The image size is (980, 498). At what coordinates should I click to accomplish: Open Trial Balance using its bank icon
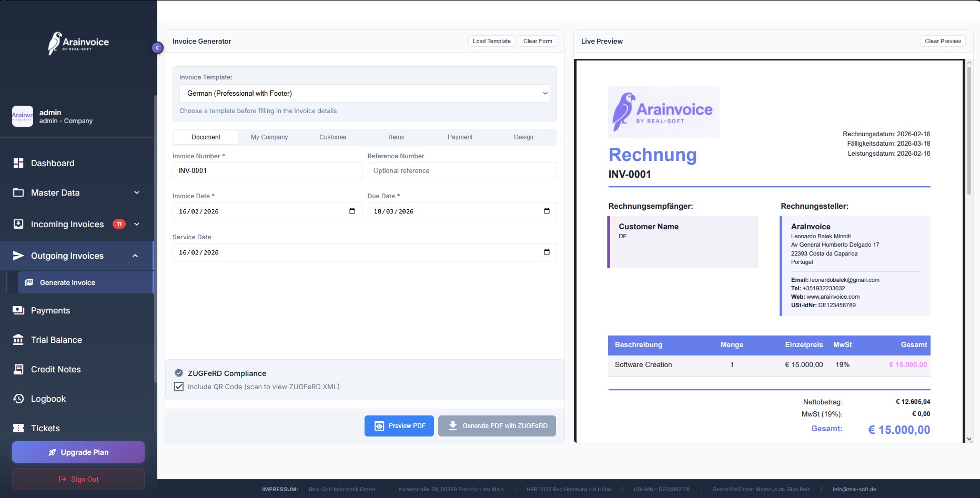[x=17, y=340]
